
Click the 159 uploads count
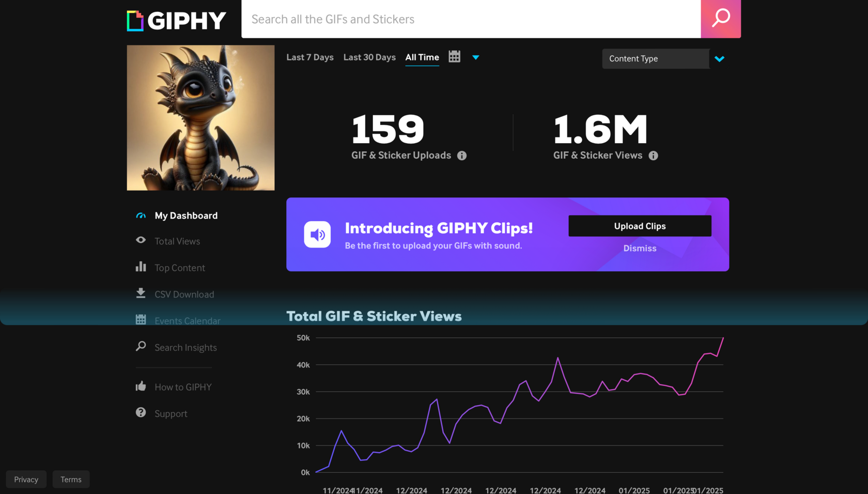click(x=388, y=129)
